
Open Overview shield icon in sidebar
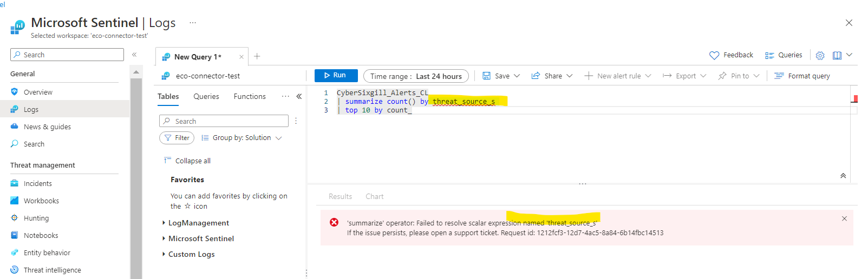[15, 92]
